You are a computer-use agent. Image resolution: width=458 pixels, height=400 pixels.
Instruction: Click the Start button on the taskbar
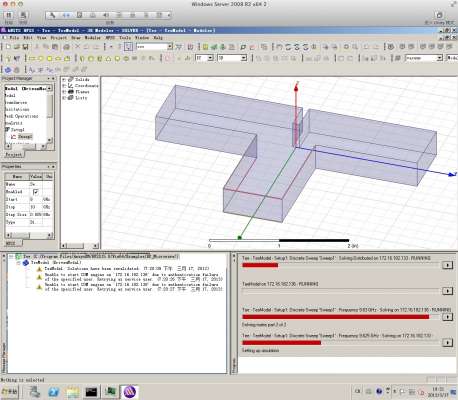10,392
